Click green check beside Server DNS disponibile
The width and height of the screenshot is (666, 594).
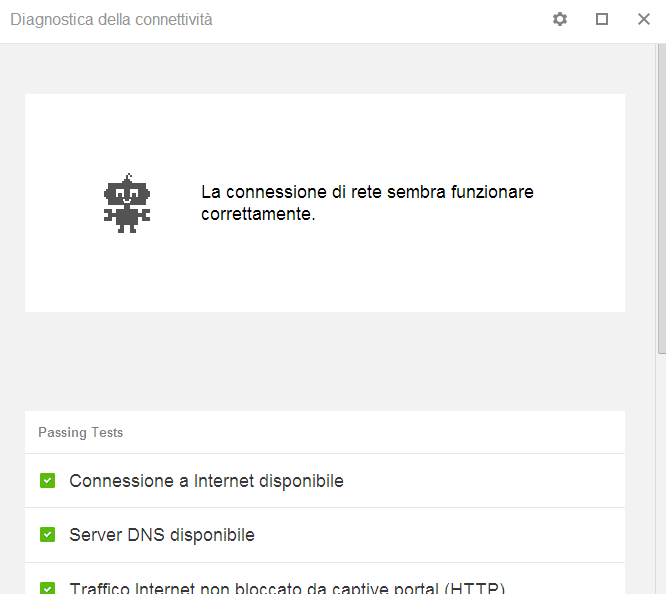pos(47,535)
